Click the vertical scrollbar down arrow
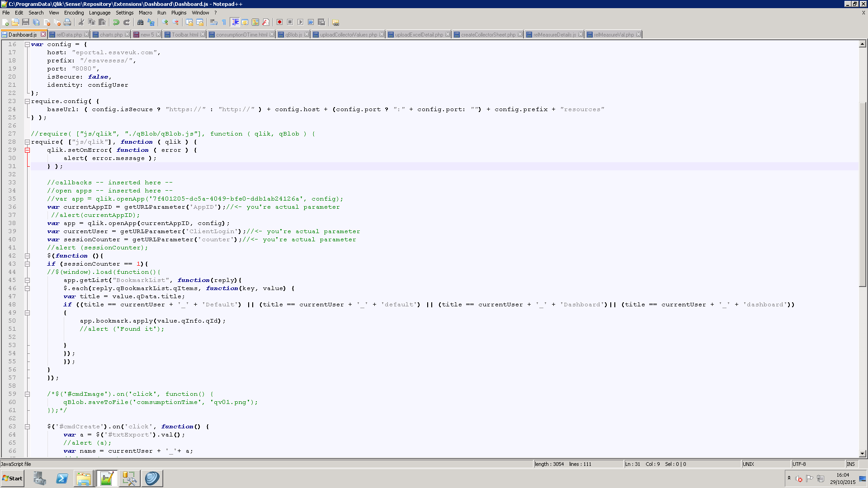The image size is (868, 488). click(863, 453)
